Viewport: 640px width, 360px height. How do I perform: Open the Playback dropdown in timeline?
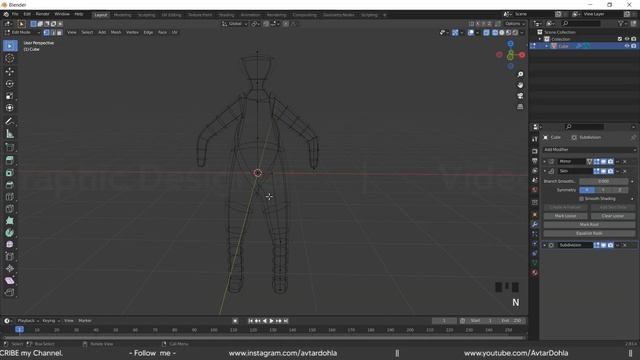point(28,321)
